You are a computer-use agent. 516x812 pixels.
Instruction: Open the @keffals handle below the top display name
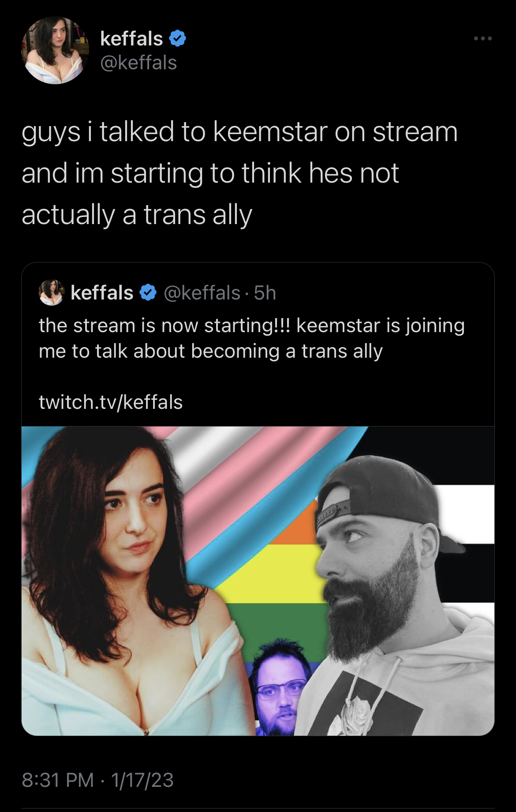tap(138, 63)
